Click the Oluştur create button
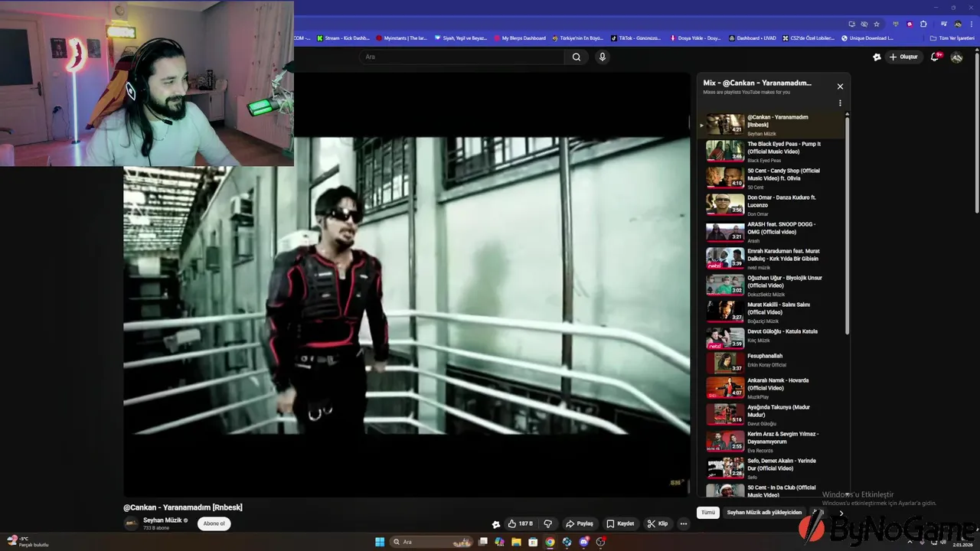The width and height of the screenshot is (980, 551). [903, 57]
